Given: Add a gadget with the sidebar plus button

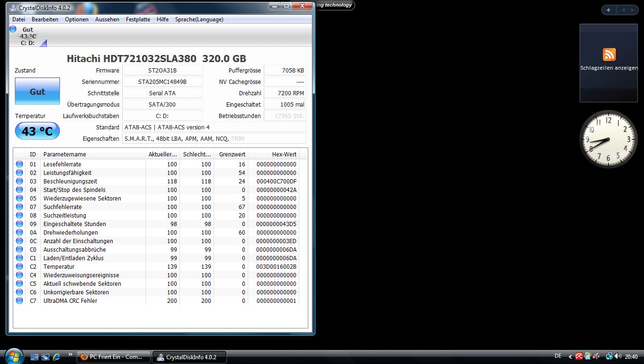Looking at the screenshot, I should (608, 9).
